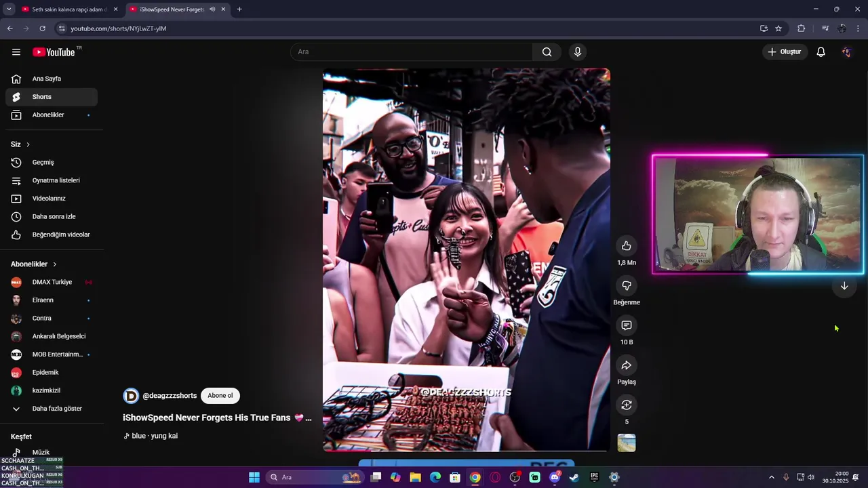Open a new browser tab
The image size is (868, 488).
click(x=239, y=9)
